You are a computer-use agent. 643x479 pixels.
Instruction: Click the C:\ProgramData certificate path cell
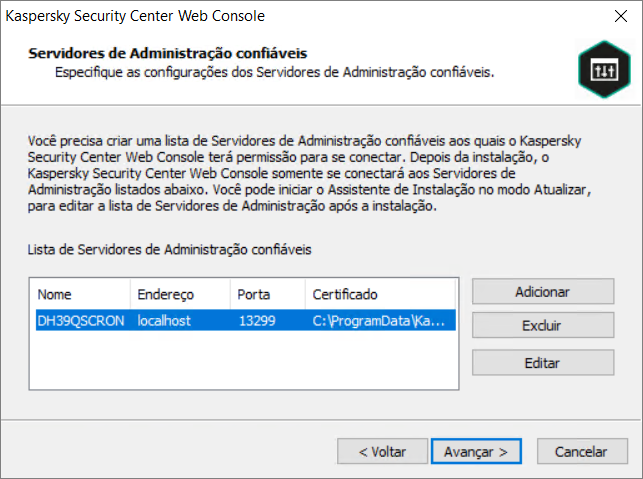coord(380,321)
